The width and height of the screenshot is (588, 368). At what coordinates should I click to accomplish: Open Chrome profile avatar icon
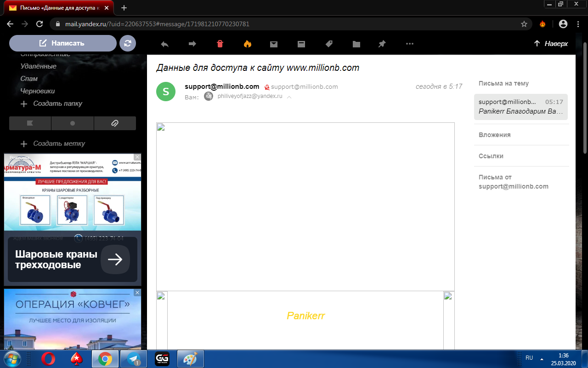(563, 24)
